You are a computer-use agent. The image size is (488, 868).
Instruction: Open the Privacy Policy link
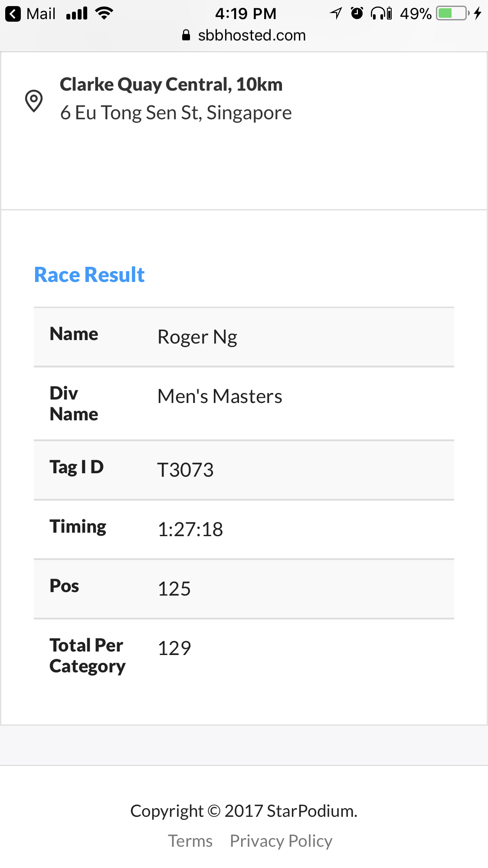(281, 841)
